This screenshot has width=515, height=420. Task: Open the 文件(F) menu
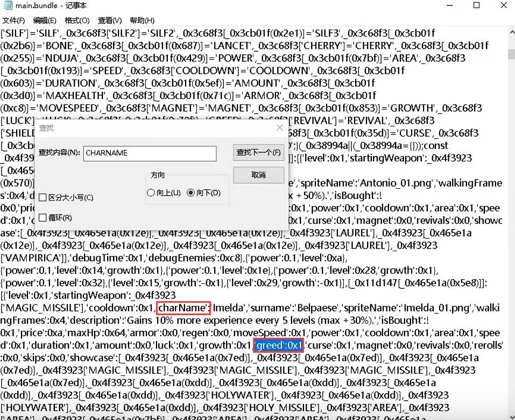point(15,20)
